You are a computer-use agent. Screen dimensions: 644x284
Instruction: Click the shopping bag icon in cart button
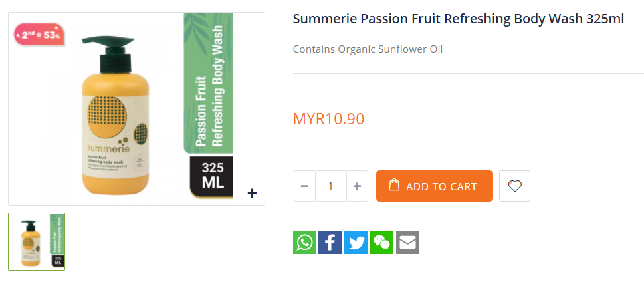click(394, 185)
